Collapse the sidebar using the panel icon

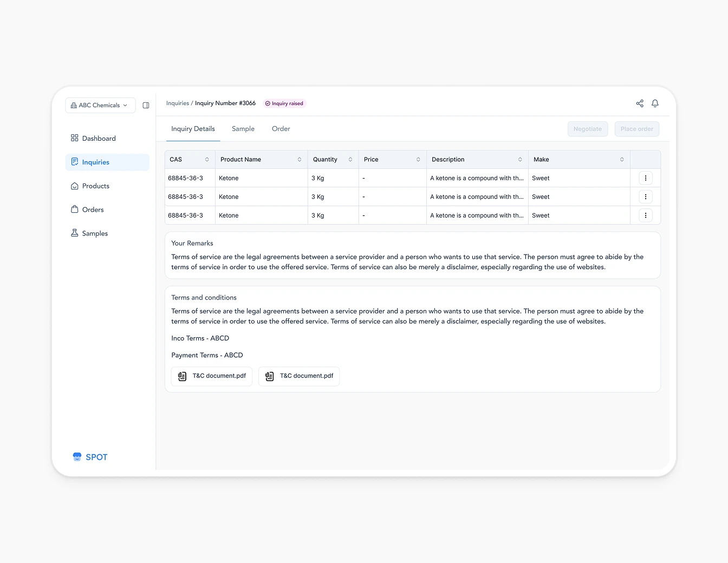tap(146, 105)
